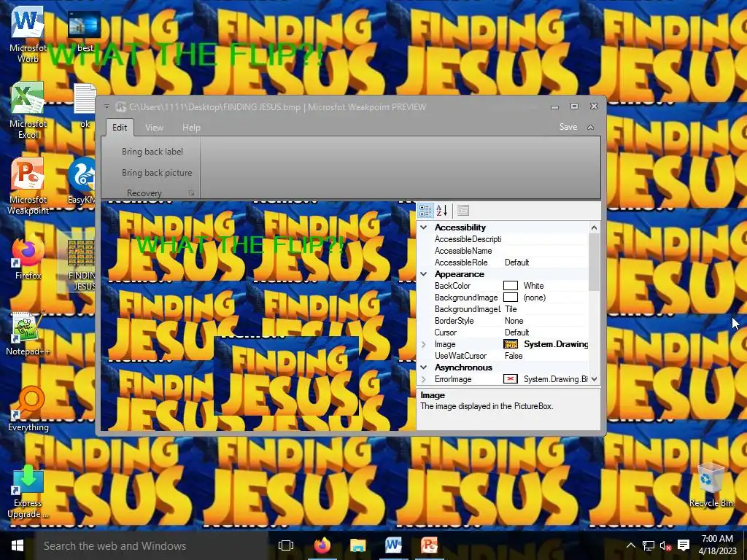The width and height of the screenshot is (747, 560).
Task: Select UseWaitCursor False value
Action: click(514, 356)
